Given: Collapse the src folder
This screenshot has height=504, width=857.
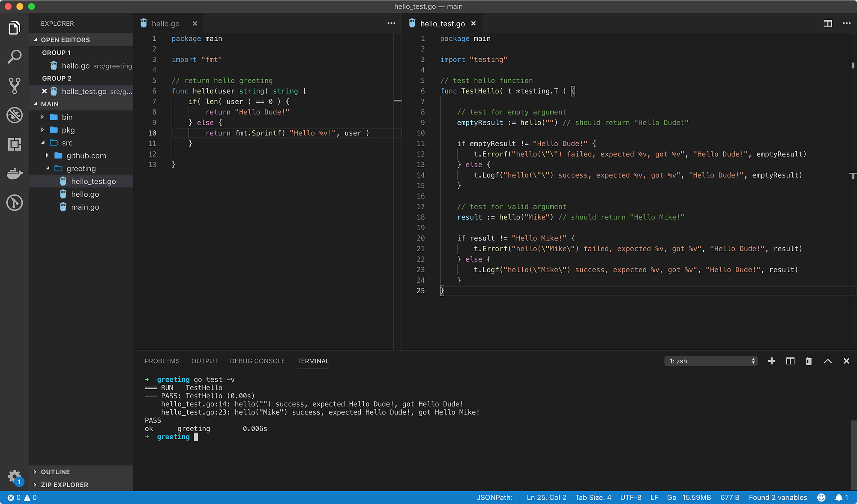Looking at the screenshot, I should coord(42,143).
